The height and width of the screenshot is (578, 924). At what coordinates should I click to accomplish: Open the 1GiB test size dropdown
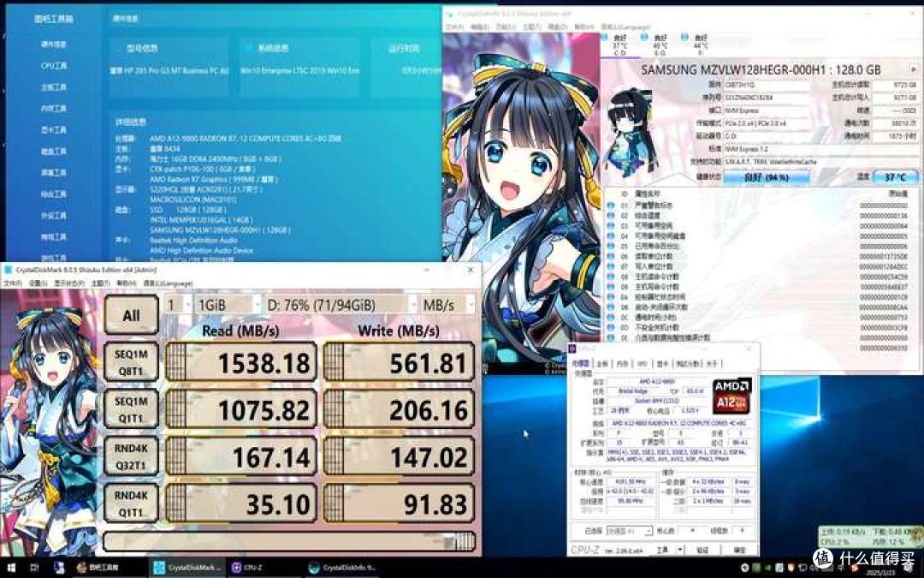[x=228, y=305]
